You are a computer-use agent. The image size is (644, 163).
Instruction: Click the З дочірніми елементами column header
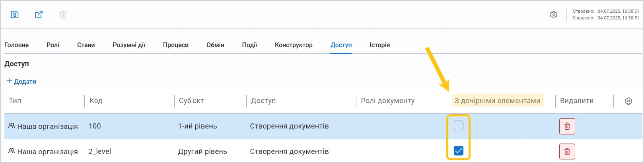497,101
